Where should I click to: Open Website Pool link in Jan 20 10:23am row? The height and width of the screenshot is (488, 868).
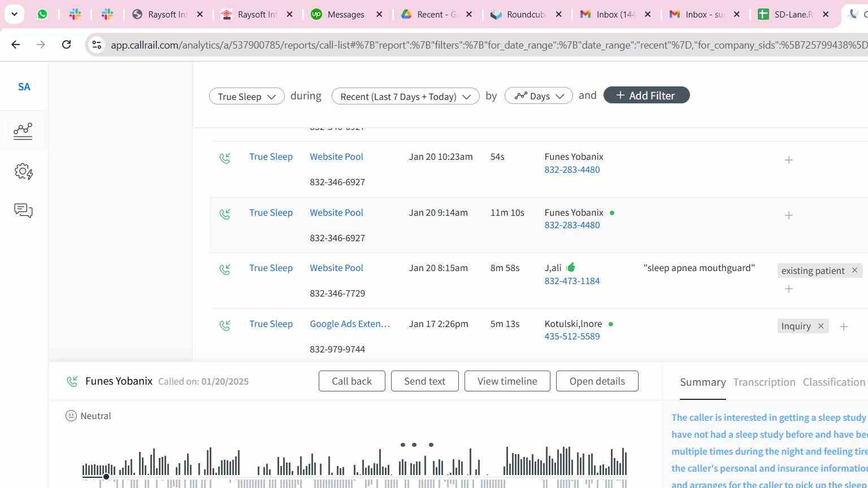point(336,156)
